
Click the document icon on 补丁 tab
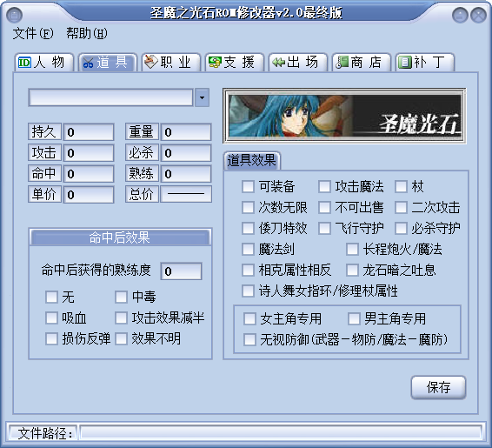pos(405,62)
